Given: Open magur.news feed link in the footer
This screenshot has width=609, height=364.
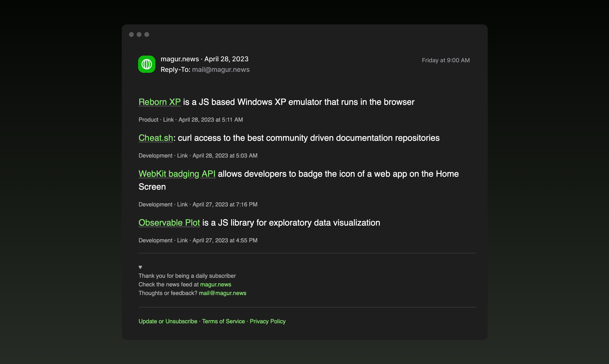Looking at the screenshot, I should click(216, 284).
